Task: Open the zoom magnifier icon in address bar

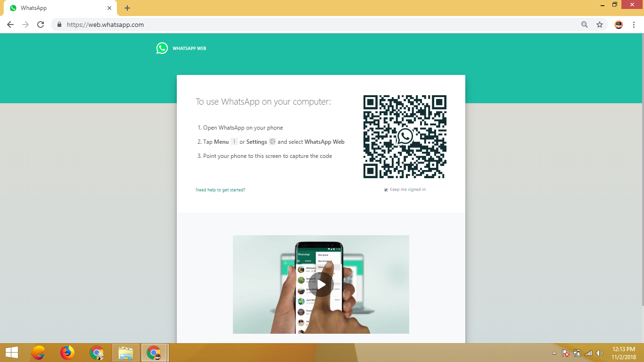Action: coord(585,25)
